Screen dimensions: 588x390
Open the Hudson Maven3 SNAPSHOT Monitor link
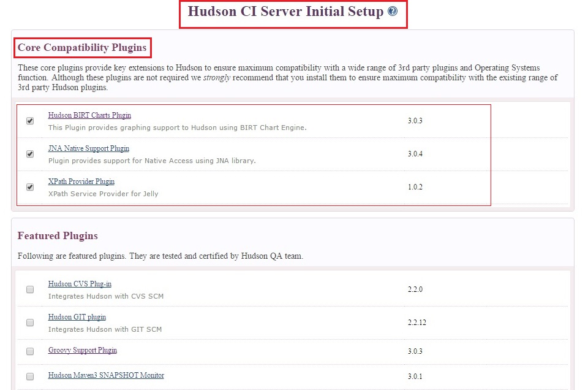click(x=106, y=375)
